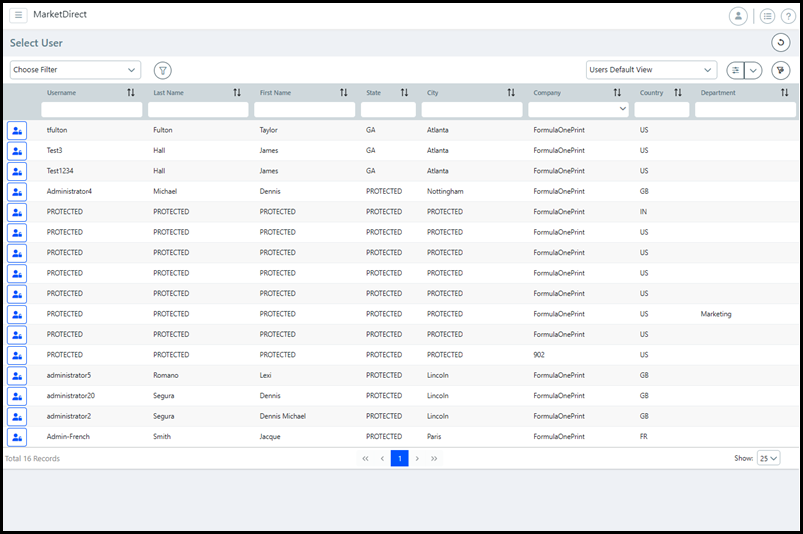The image size is (803, 534).
Task: Click the funnel filter icon beside Choose Filter
Action: coord(163,70)
